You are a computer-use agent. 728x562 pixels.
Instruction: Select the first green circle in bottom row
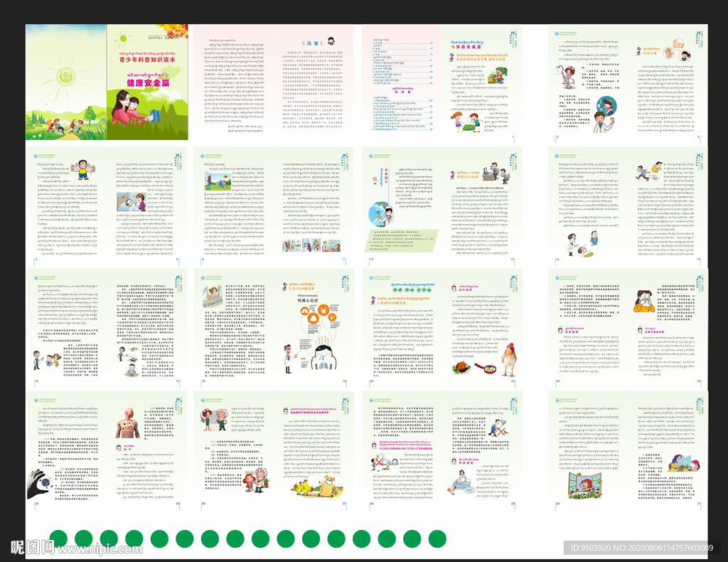(x=58, y=539)
